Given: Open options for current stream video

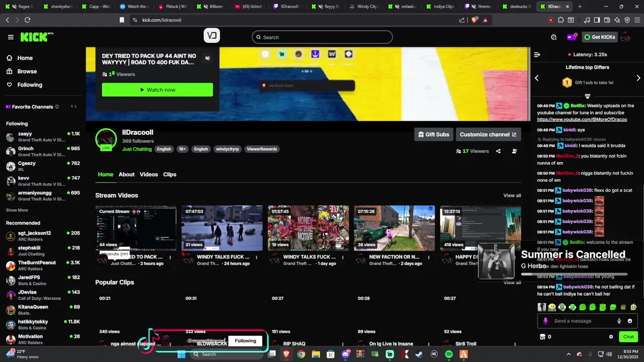Looking at the screenshot, I should (170, 257).
